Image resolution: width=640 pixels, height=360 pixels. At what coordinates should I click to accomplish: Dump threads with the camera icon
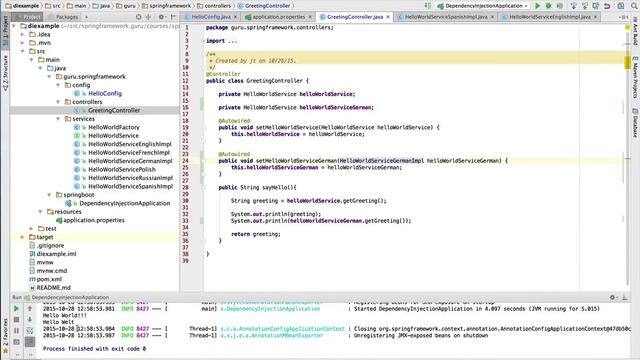pos(16,342)
